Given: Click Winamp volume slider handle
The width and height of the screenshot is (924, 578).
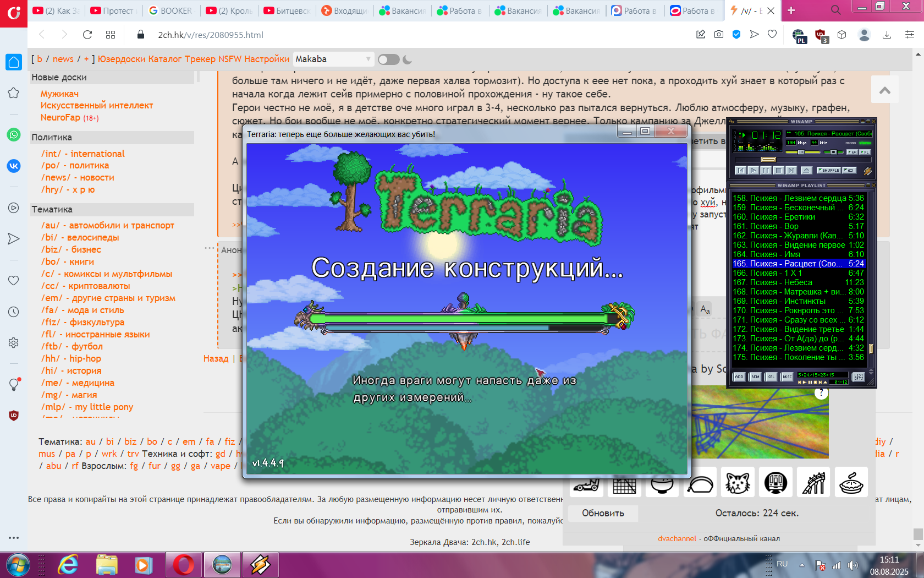Looking at the screenshot, I should (801, 152).
